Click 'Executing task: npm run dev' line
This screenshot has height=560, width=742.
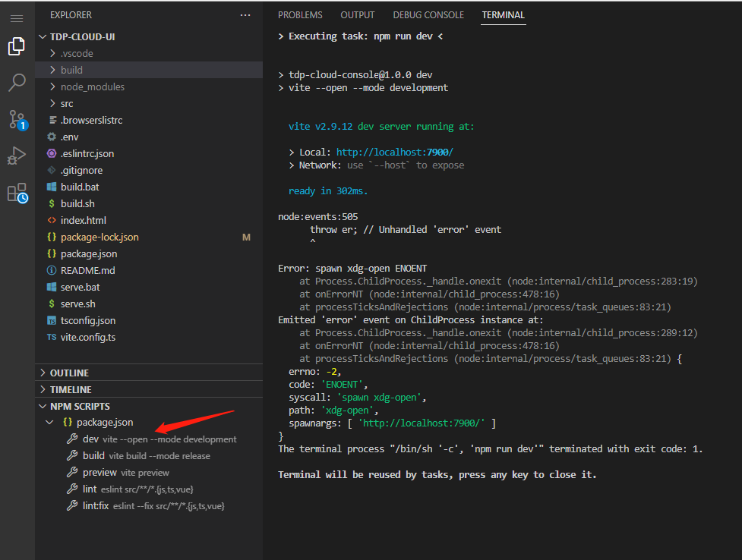pyautogui.click(x=361, y=36)
